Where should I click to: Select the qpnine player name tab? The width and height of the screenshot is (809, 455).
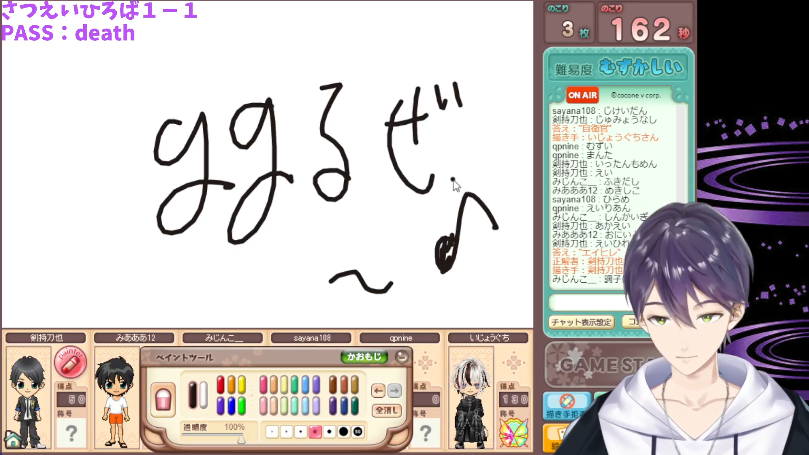400,338
